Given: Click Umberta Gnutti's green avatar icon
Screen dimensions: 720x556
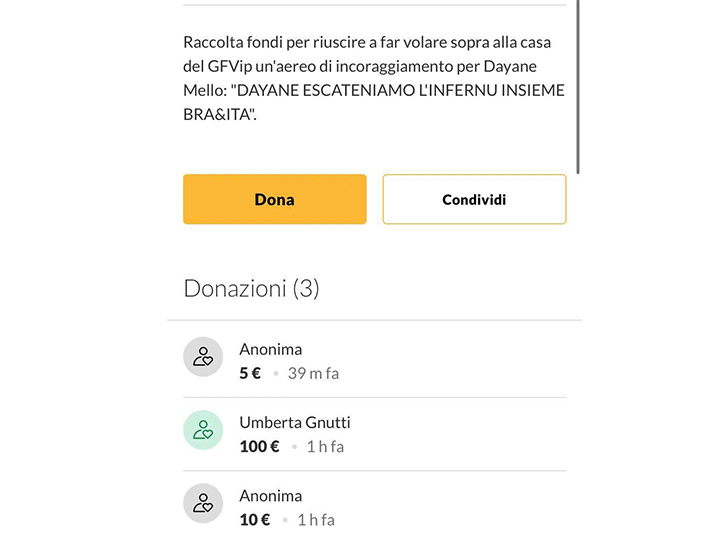Looking at the screenshot, I should coord(203,430).
